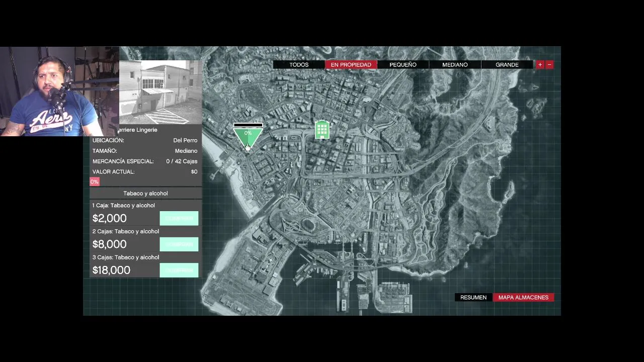Show all warehouses with TODOS tab

tap(299, 65)
